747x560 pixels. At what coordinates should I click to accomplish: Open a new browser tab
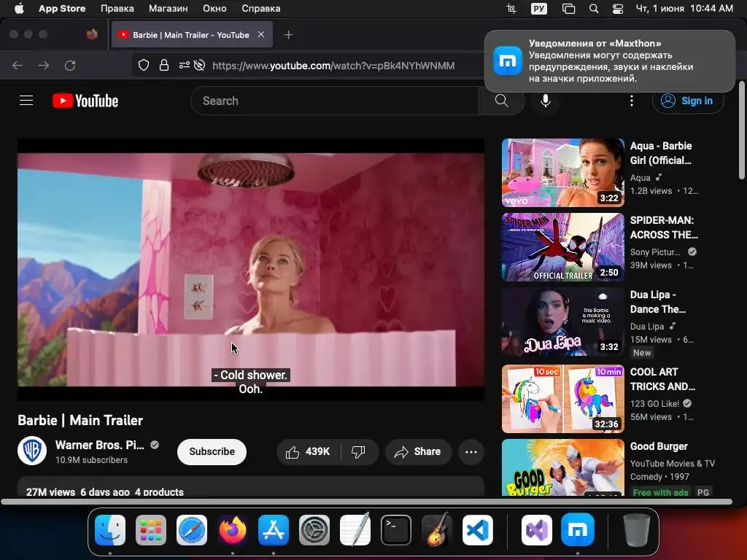pos(288,35)
